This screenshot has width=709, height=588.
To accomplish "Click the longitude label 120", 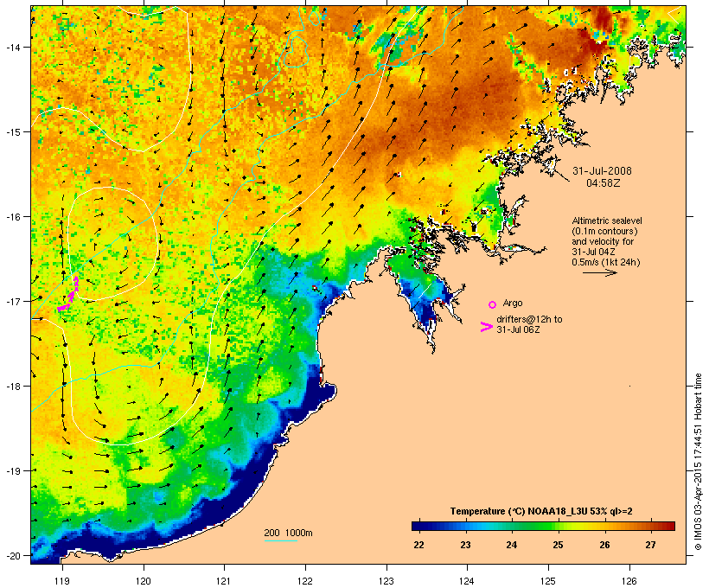I will pyautogui.click(x=144, y=581).
